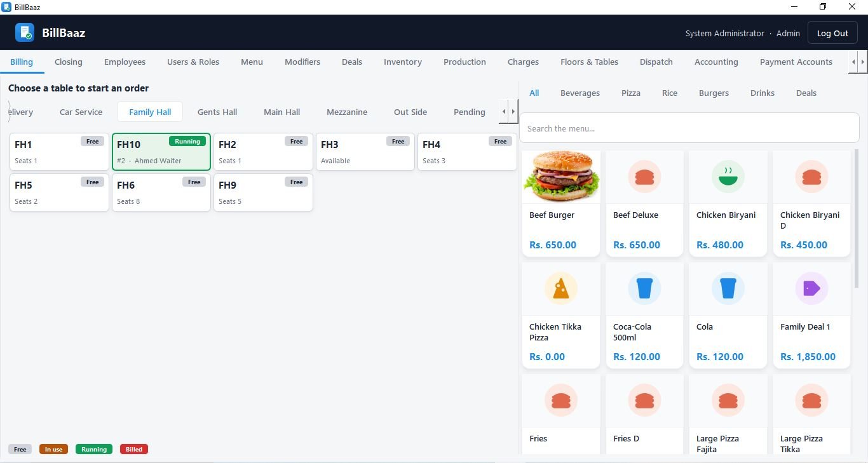Click the Chicken Biryani bowl icon
The height and width of the screenshot is (463, 868).
pos(728,177)
